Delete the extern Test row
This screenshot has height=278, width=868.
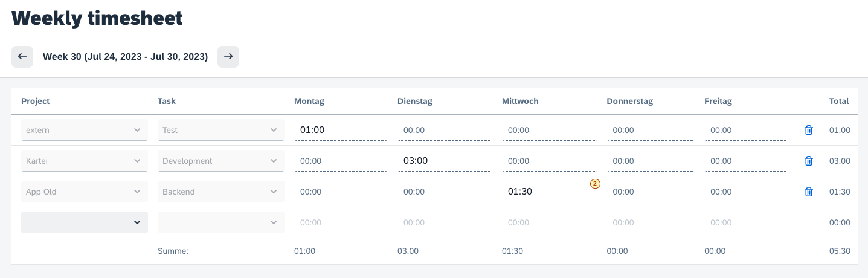tap(809, 130)
